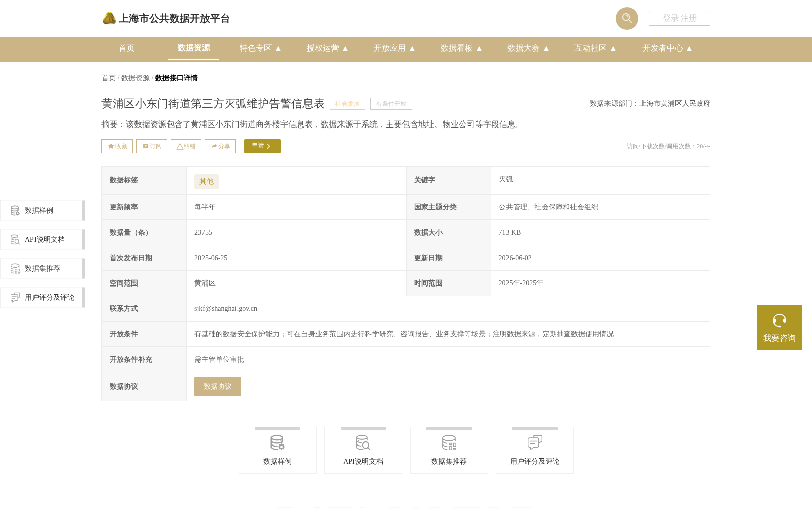
Task: Expand the 数据看板 dropdown menu
Action: pos(461,48)
